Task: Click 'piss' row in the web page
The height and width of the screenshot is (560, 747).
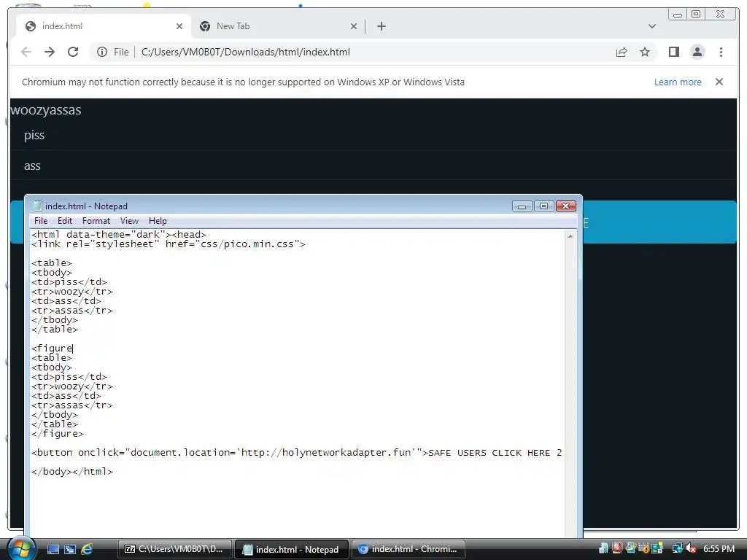Action: coord(34,135)
